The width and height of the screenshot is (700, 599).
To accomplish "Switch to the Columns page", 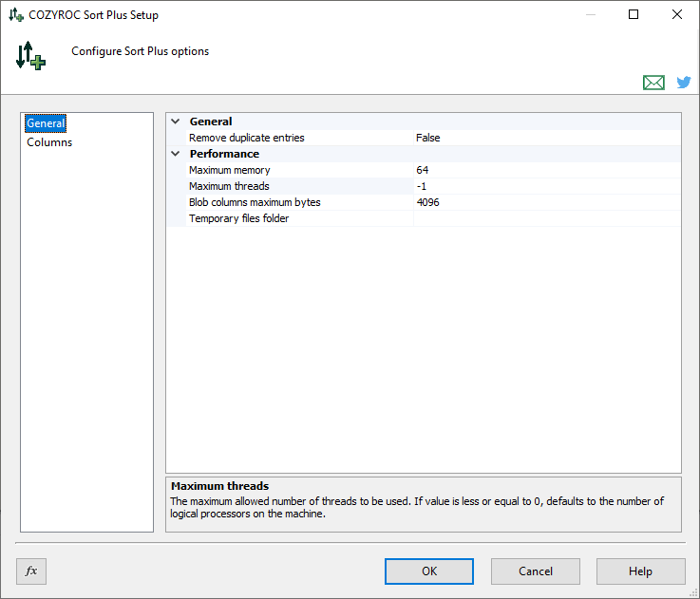I will tap(49, 142).
